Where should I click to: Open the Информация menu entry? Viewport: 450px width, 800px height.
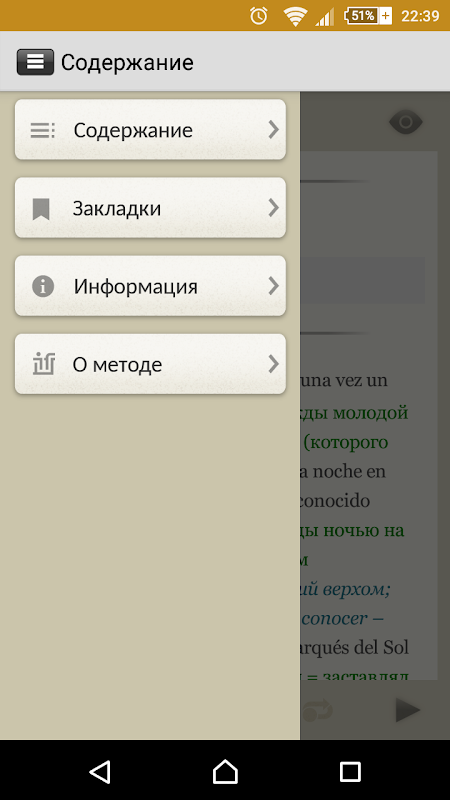pos(150,286)
